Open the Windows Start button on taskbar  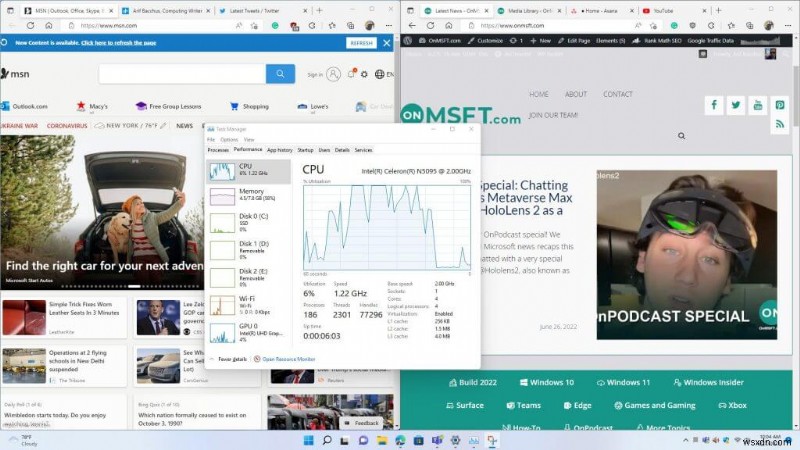(x=308, y=440)
